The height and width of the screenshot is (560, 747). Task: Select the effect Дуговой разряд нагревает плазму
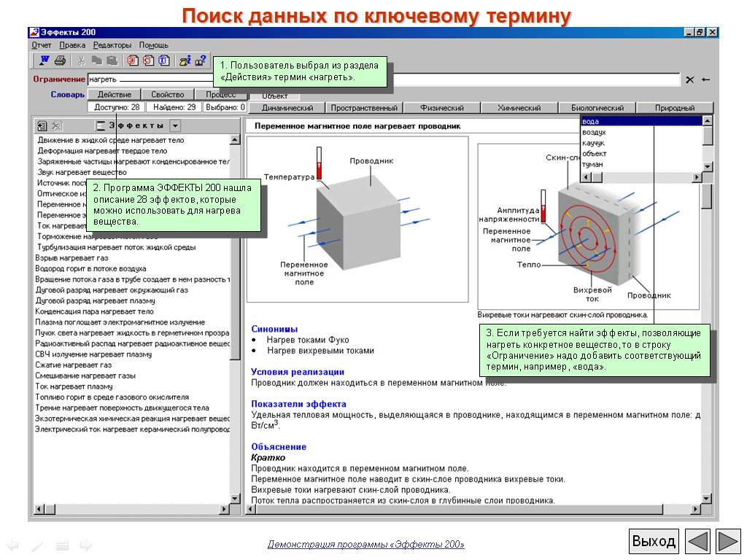pyautogui.click(x=96, y=301)
